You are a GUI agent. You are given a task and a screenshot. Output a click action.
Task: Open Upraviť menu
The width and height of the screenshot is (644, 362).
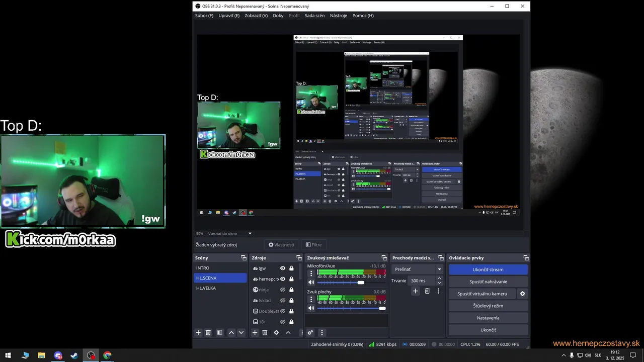point(229,16)
